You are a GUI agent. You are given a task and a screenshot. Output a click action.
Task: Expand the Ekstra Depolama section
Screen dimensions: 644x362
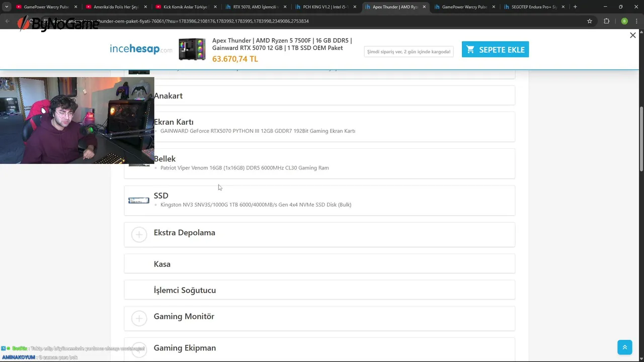point(319,234)
